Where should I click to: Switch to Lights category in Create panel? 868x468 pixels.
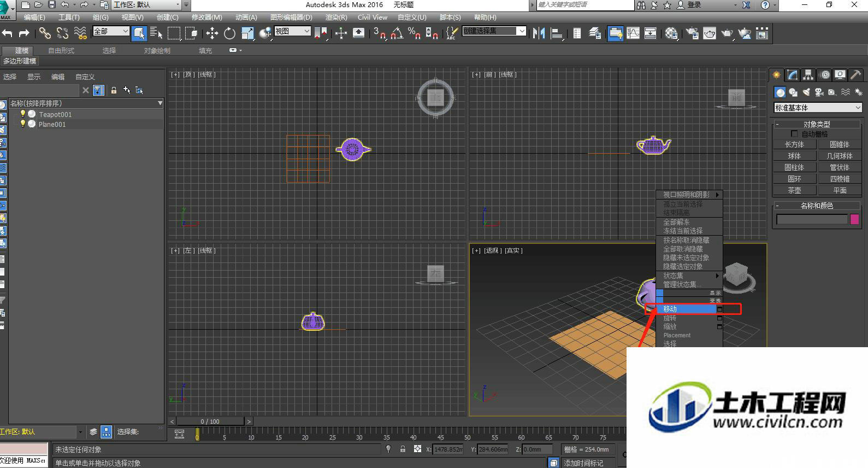[x=806, y=92]
